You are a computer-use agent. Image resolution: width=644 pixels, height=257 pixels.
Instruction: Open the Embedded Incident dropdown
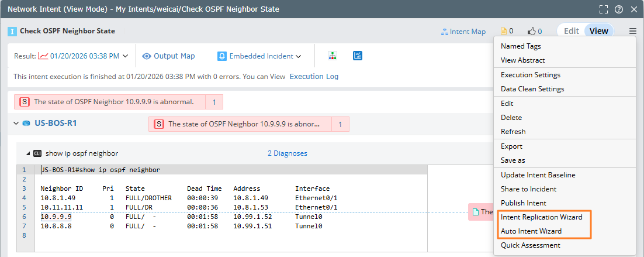(x=259, y=56)
